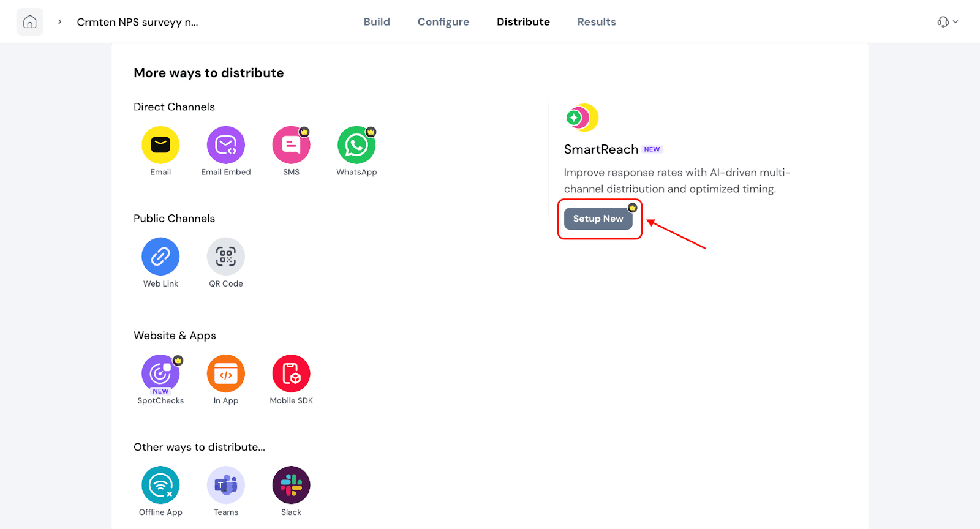980x529 pixels.
Task: Open the Configure tab
Action: [443, 22]
